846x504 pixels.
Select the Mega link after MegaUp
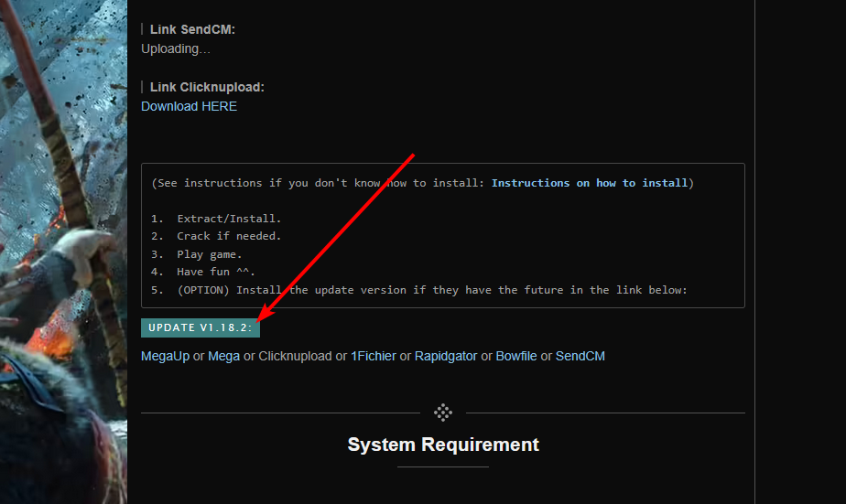tap(223, 356)
